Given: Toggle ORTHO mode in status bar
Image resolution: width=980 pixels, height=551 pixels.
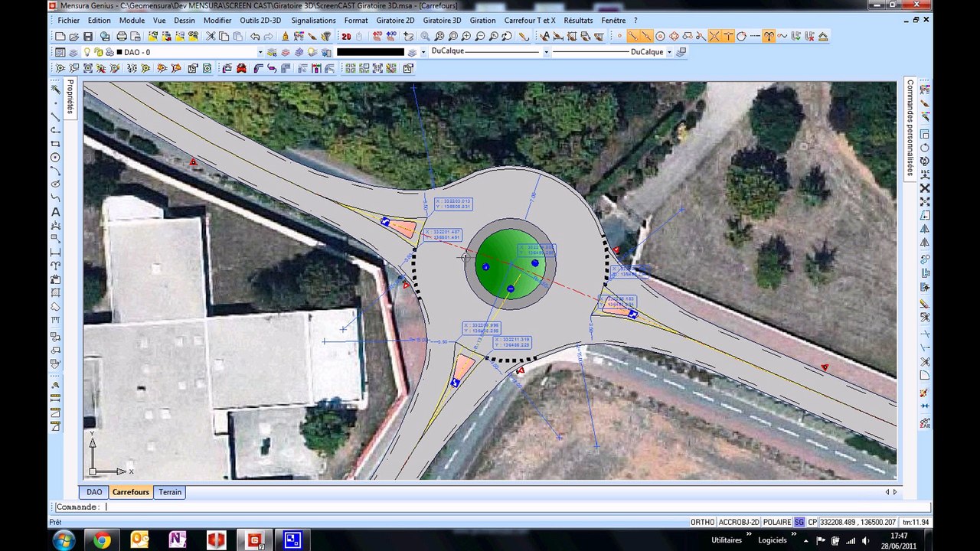Looking at the screenshot, I should [702, 522].
